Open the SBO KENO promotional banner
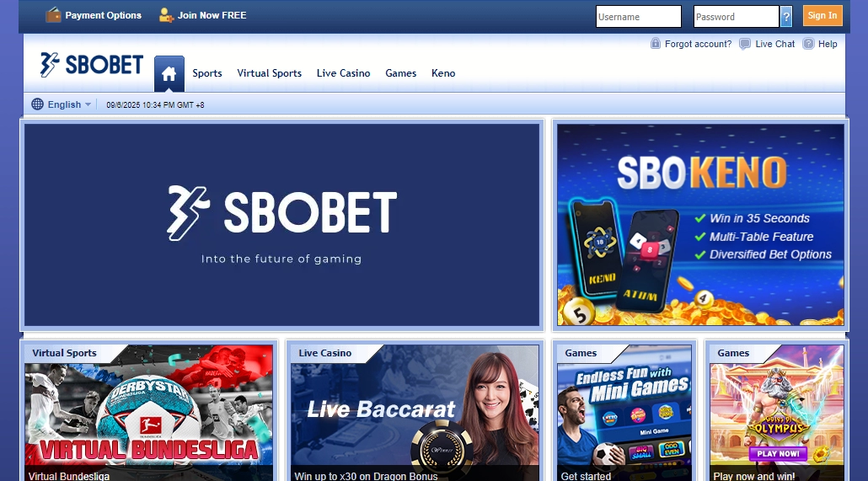 700,225
